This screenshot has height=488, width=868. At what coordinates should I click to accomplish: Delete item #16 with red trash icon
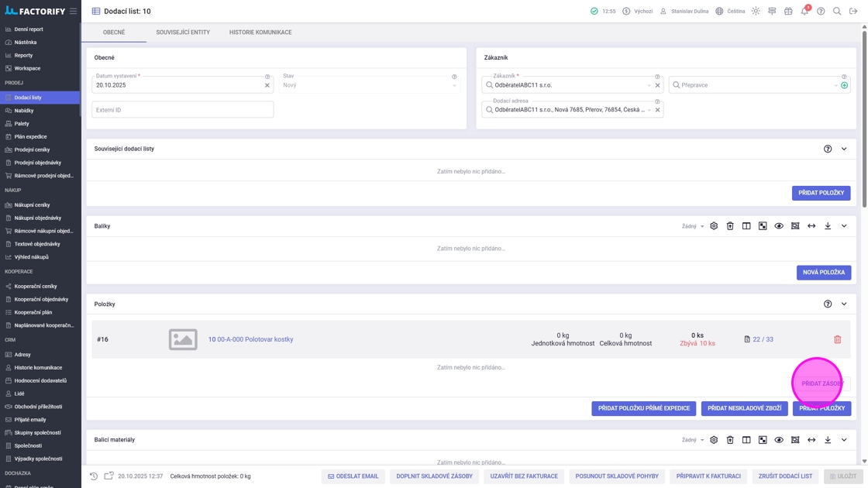837,339
